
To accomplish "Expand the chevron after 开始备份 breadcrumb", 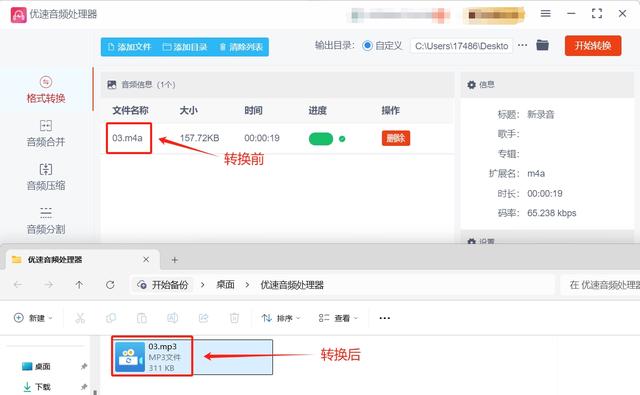I will click(x=202, y=285).
